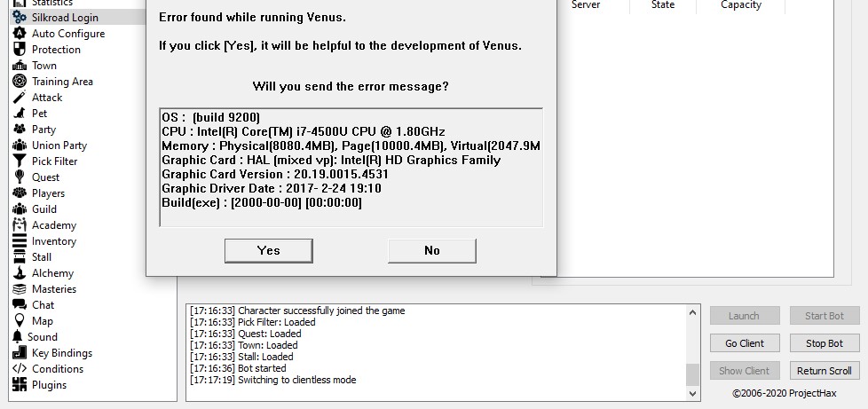The image size is (868, 409).
Task: Select the Protection shield icon
Action: pos(20,50)
